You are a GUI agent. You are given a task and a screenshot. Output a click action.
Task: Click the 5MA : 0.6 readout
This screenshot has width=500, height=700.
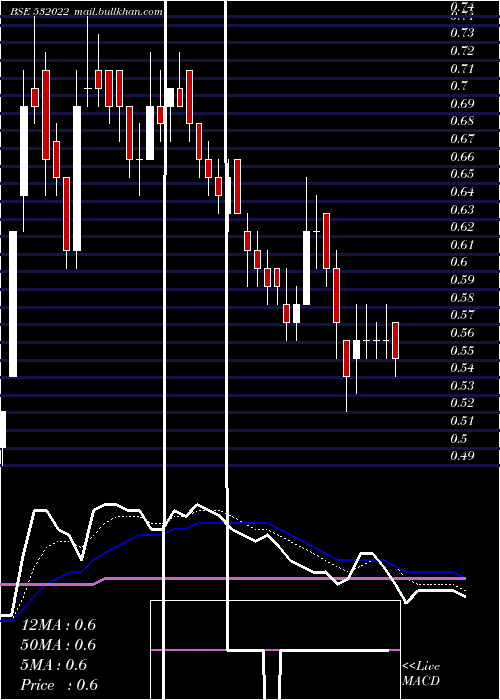coord(54,665)
